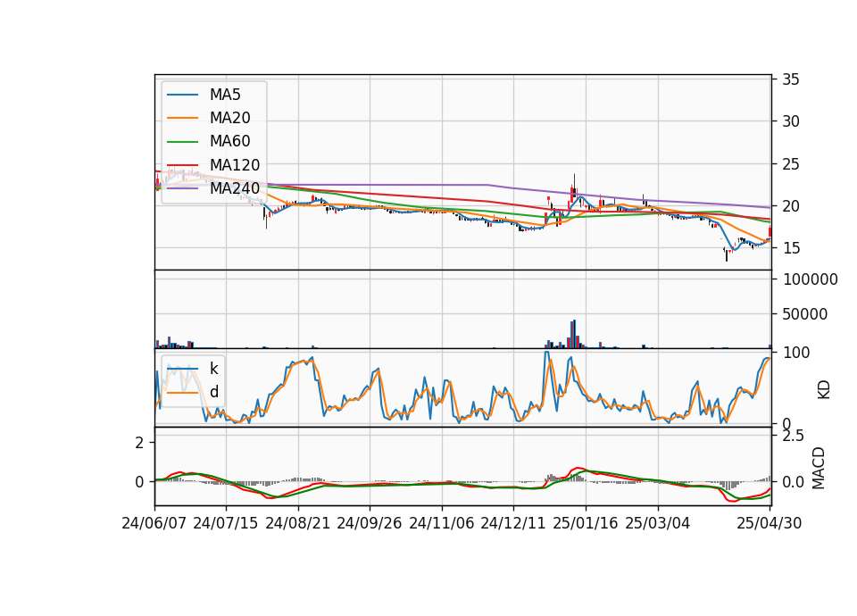Click the volume axis value 100000

pyautogui.click(x=811, y=279)
